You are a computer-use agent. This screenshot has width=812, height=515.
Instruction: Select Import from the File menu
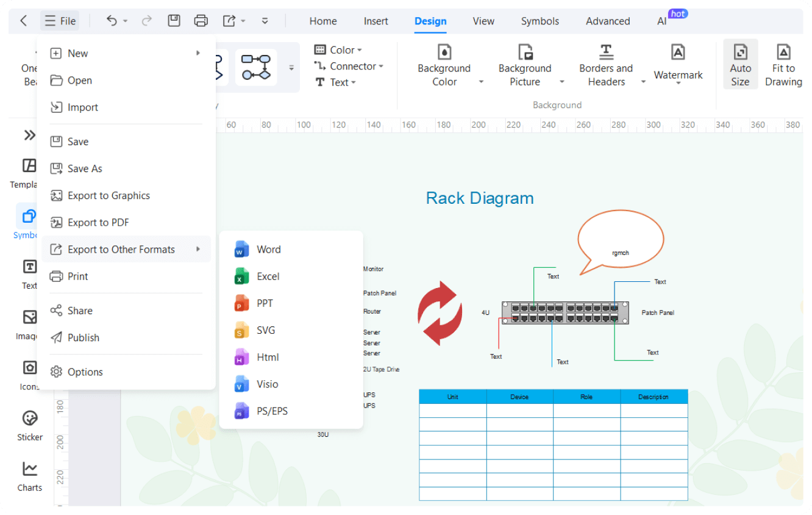point(126,107)
